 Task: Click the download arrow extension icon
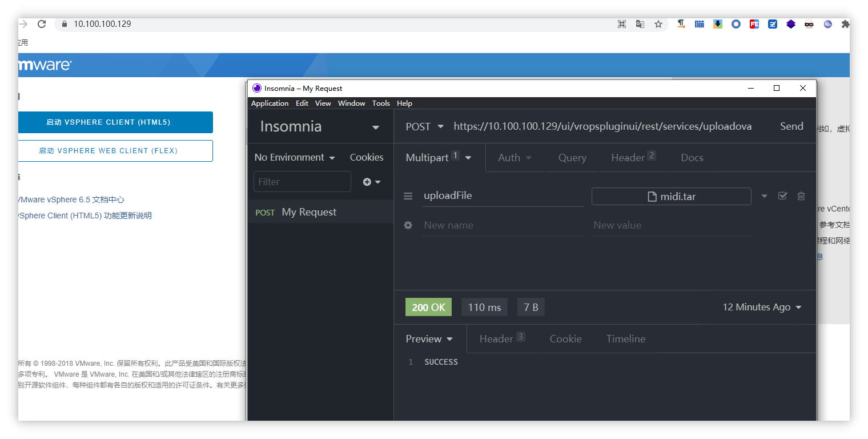pyautogui.click(x=718, y=24)
